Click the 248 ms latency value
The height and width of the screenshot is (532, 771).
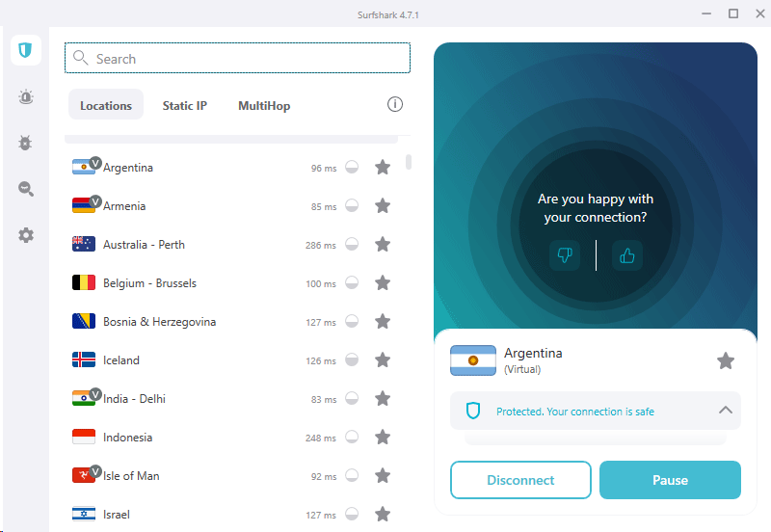[x=321, y=438]
